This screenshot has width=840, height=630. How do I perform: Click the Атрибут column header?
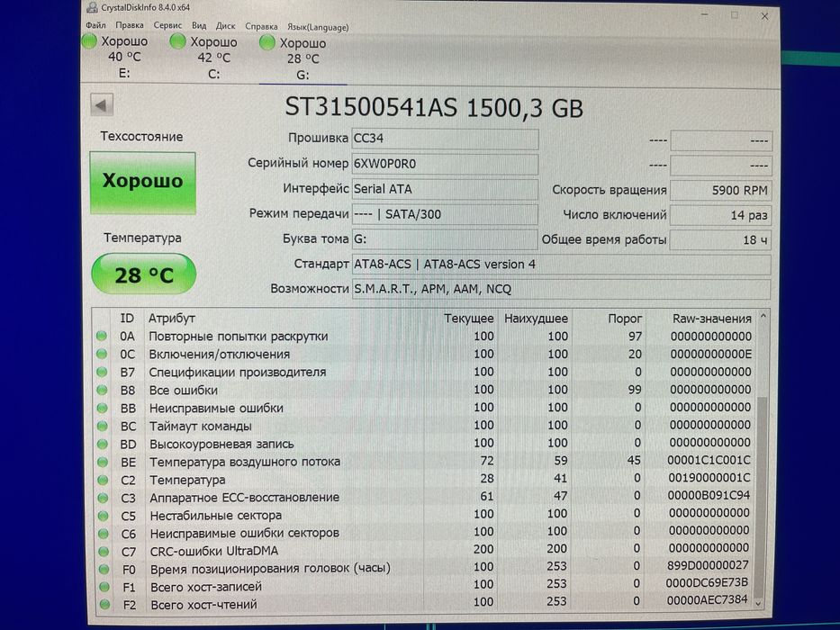pos(171,319)
